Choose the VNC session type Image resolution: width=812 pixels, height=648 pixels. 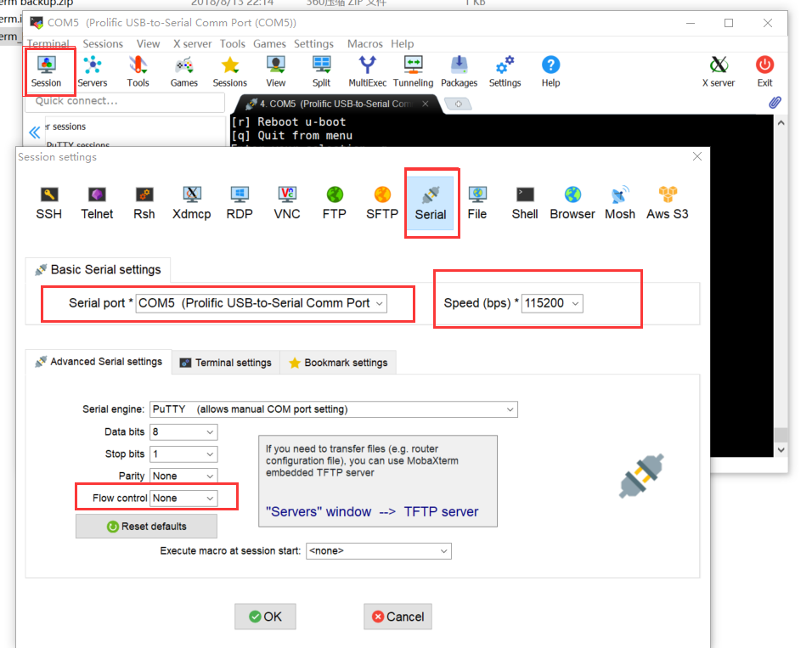287,203
